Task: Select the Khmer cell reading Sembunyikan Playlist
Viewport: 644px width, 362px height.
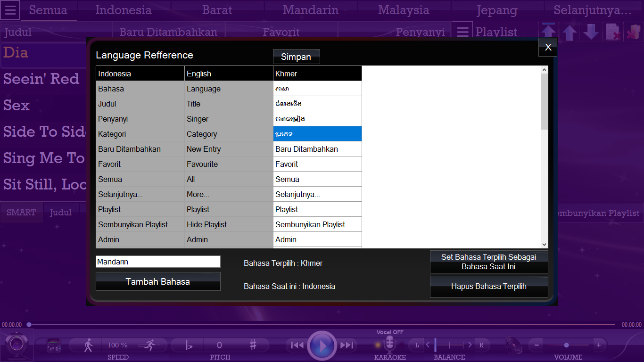Action: point(317,224)
